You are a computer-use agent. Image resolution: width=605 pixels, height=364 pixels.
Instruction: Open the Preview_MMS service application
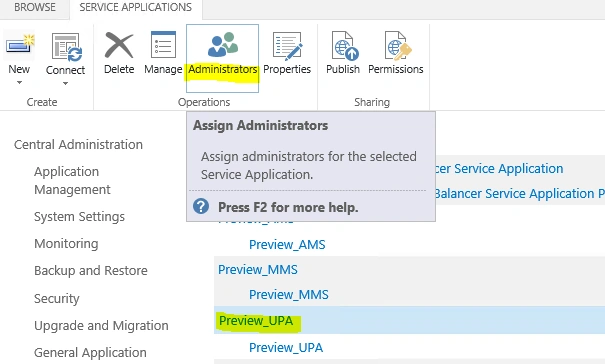258,269
